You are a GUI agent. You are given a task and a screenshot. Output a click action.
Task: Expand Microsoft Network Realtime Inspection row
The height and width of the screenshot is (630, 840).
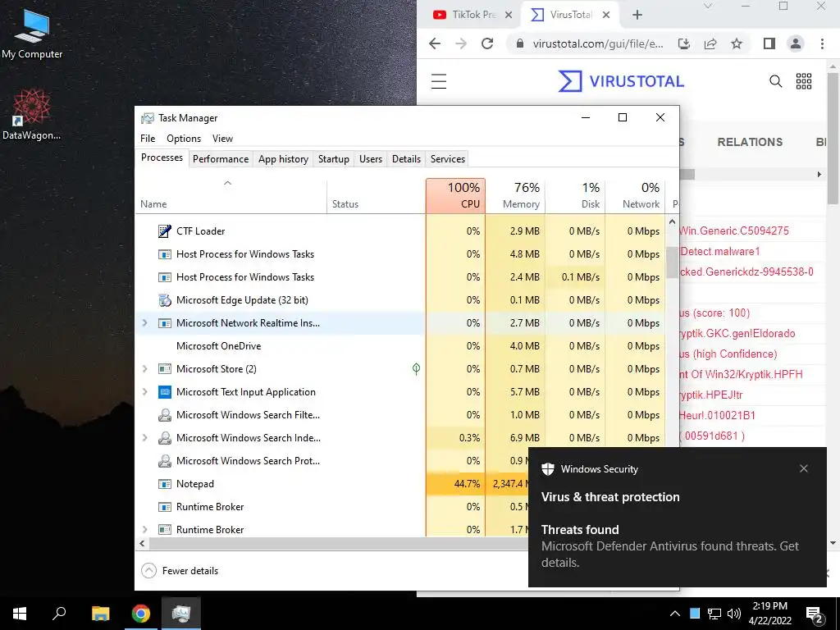point(144,323)
